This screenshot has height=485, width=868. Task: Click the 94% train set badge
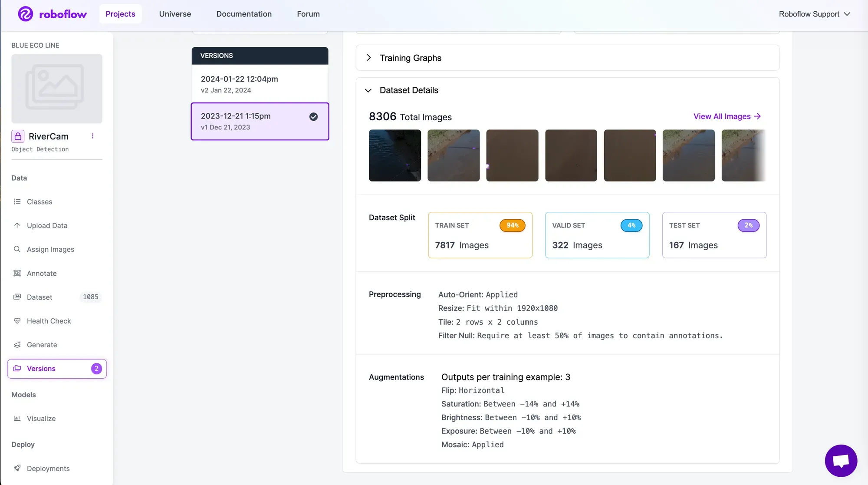[x=512, y=225]
